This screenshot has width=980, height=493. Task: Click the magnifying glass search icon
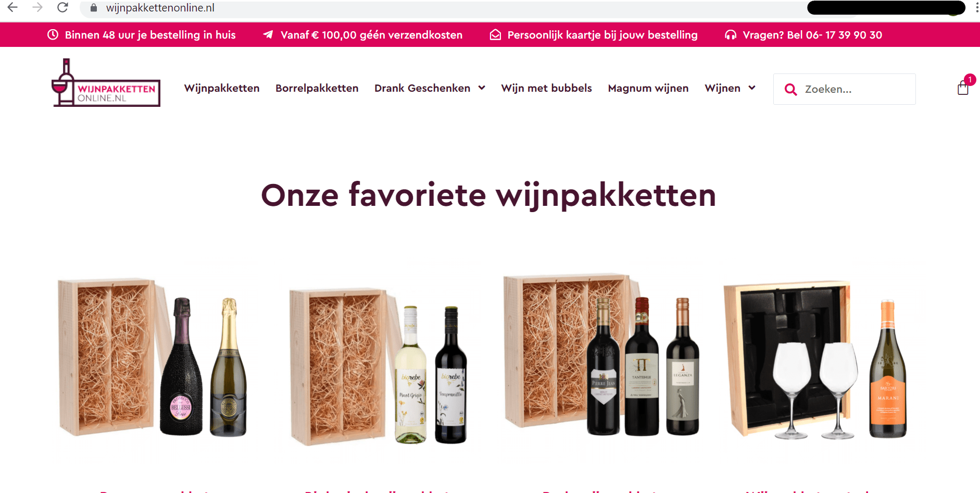click(x=790, y=90)
